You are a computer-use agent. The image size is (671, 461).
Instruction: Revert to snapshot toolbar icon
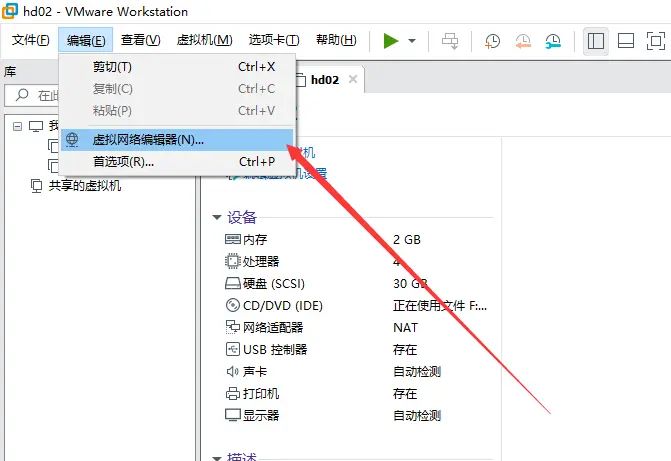[x=523, y=41]
